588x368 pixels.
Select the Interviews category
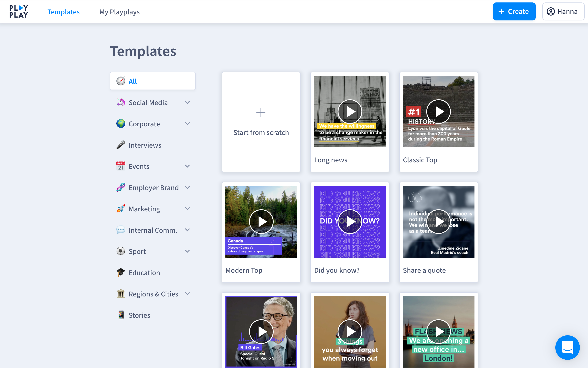click(153, 145)
